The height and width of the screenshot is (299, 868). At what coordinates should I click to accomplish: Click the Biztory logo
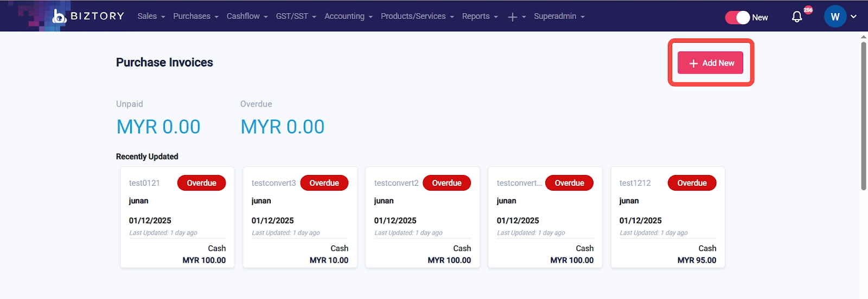point(88,16)
